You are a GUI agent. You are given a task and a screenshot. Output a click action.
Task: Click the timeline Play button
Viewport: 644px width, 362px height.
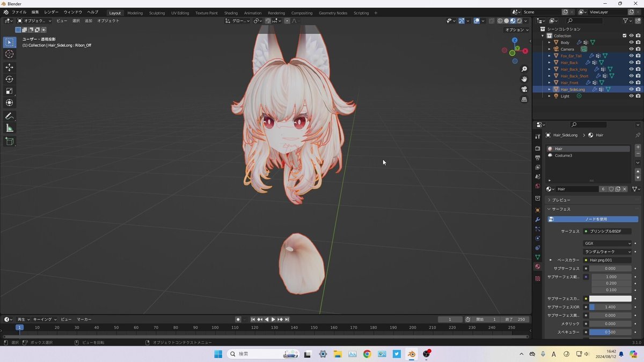(x=273, y=319)
